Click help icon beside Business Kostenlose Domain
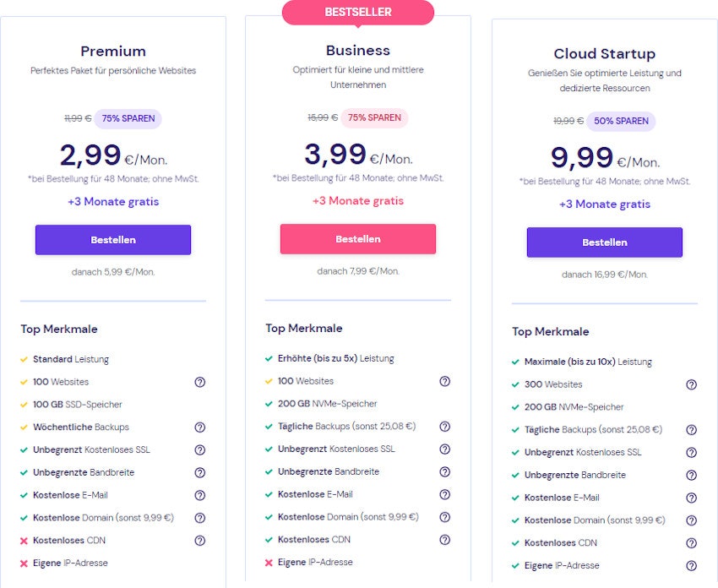 [x=445, y=517]
